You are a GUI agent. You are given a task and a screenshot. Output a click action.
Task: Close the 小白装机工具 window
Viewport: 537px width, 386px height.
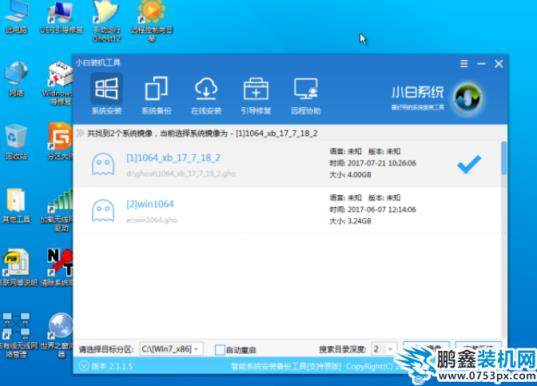(499, 64)
